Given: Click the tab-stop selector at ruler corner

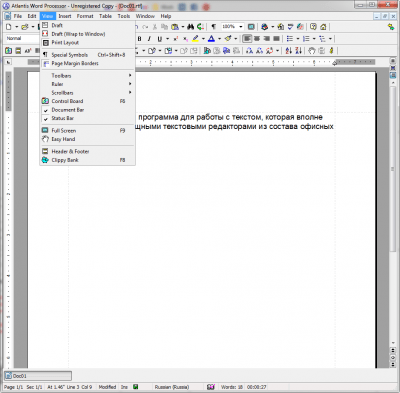Looking at the screenshot, I should 9,62.
